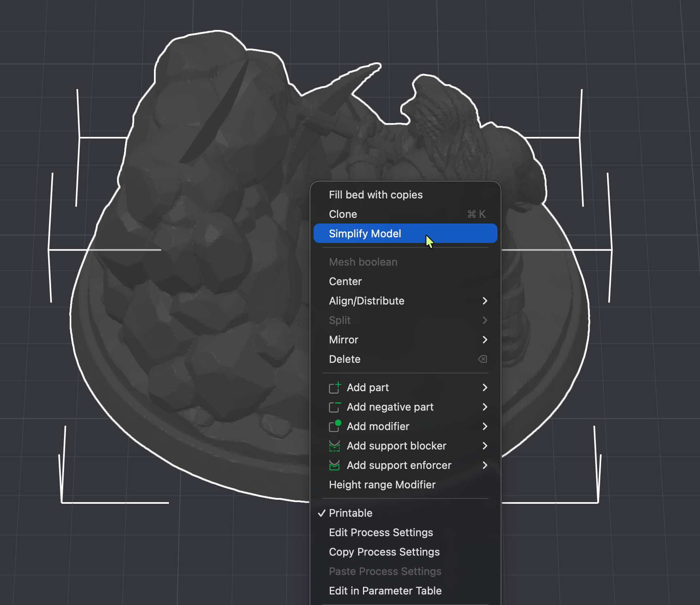Choose Fill bed with copies

[x=376, y=195]
